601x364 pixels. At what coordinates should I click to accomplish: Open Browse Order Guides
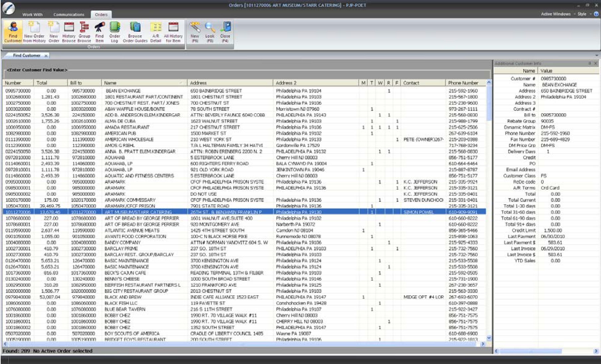point(135,32)
